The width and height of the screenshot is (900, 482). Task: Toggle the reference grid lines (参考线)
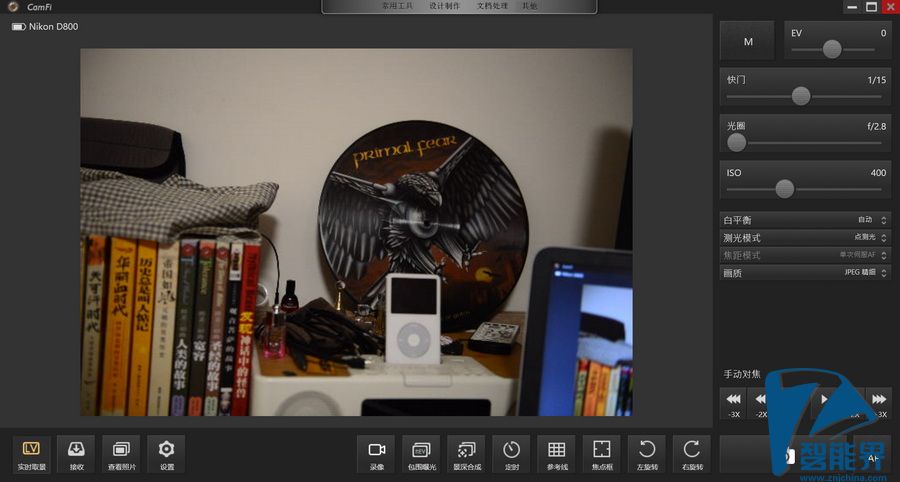(557, 454)
